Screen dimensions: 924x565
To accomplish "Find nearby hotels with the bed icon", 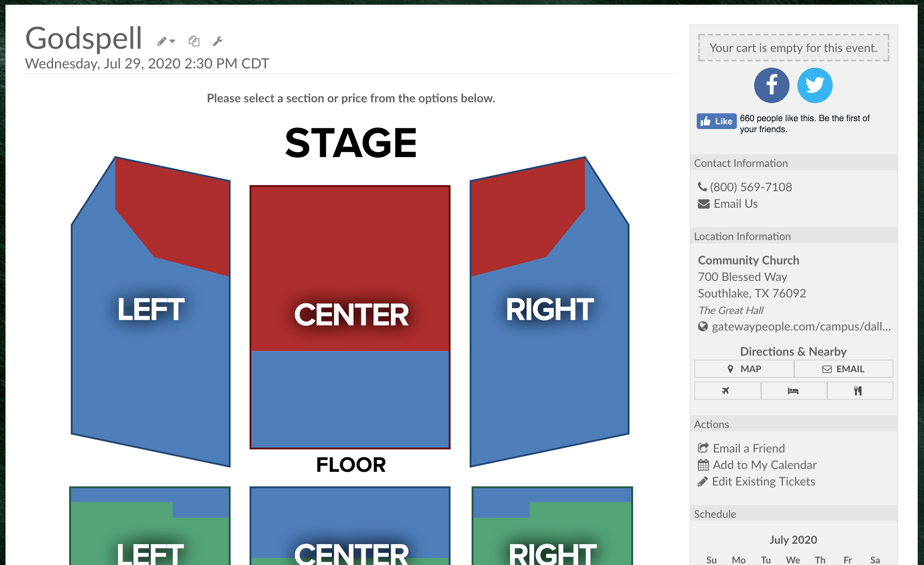I will point(793,390).
